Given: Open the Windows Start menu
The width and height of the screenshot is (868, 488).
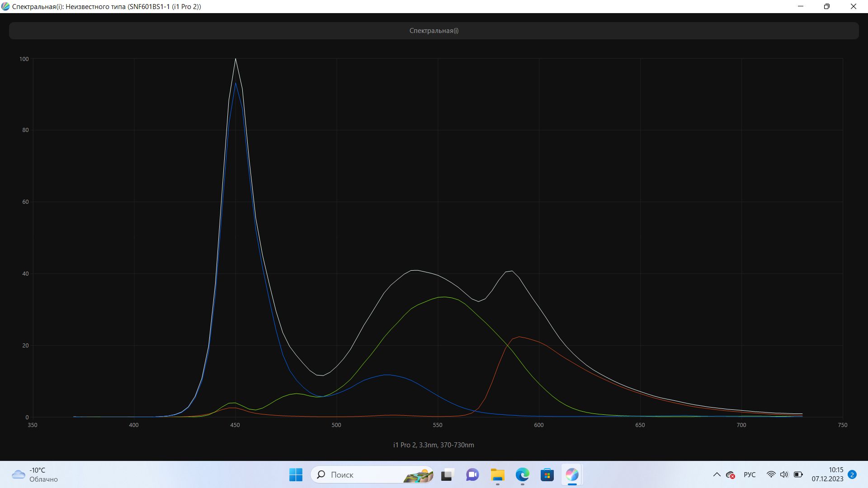Looking at the screenshot, I should 296,474.
